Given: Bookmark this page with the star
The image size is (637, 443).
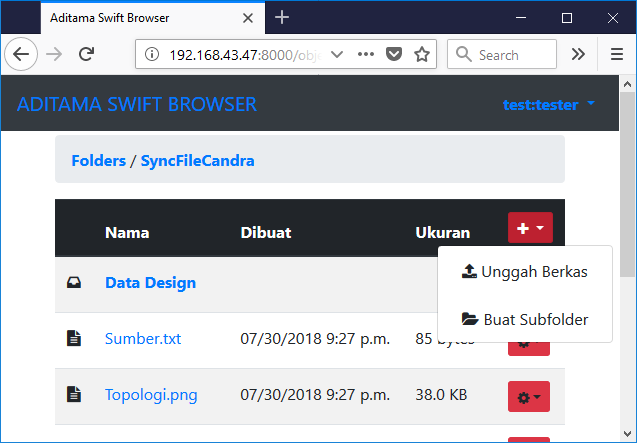Looking at the screenshot, I should pos(422,54).
